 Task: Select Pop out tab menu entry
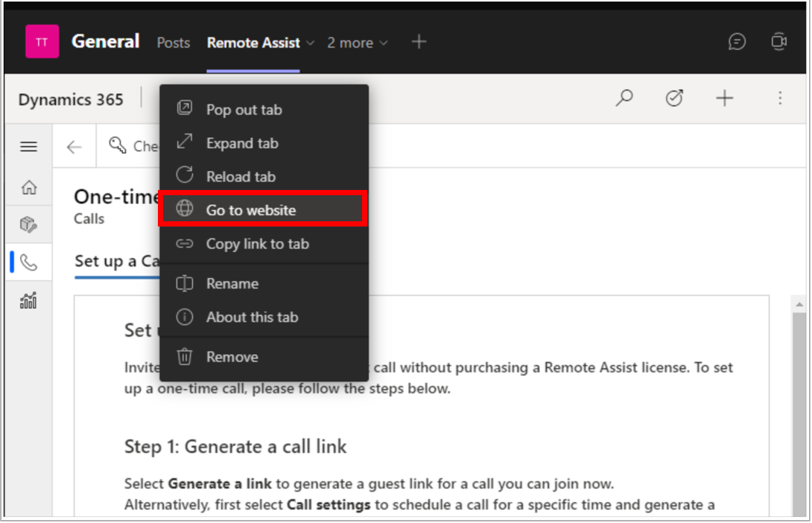[264, 110]
